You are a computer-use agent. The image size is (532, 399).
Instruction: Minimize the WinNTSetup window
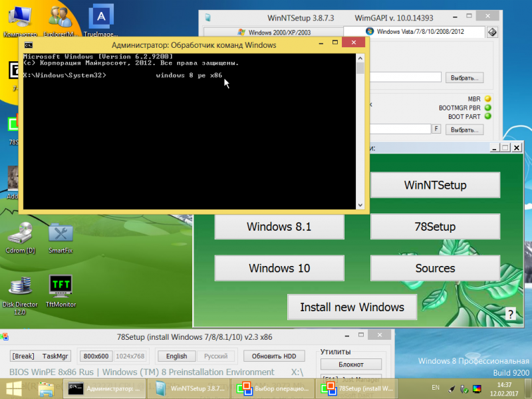pos(455,16)
